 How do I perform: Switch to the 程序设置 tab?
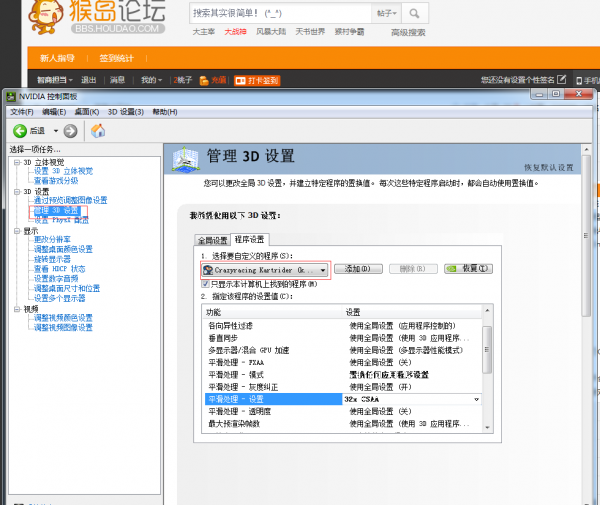click(249, 239)
